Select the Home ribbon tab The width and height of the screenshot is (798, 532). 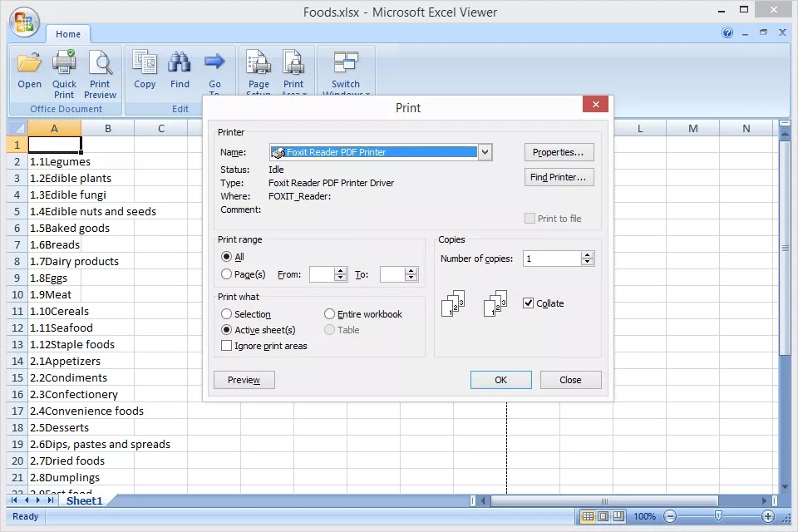68,34
